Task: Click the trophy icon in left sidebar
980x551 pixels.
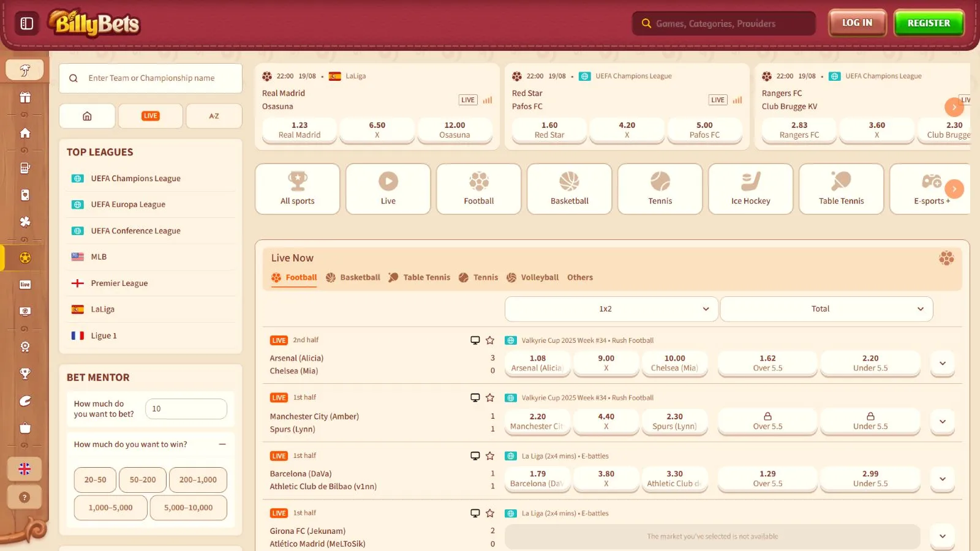Action: tap(25, 373)
